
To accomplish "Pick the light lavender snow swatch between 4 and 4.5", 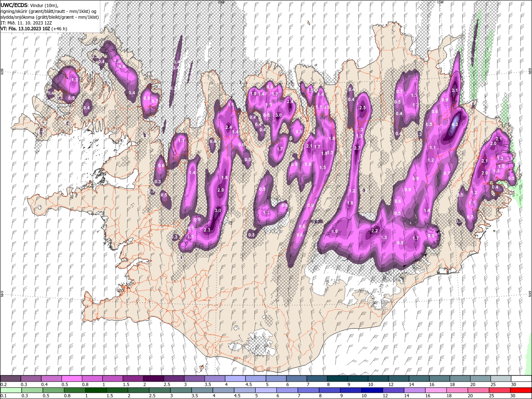I will pyautogui.click(x=235, y=379).
